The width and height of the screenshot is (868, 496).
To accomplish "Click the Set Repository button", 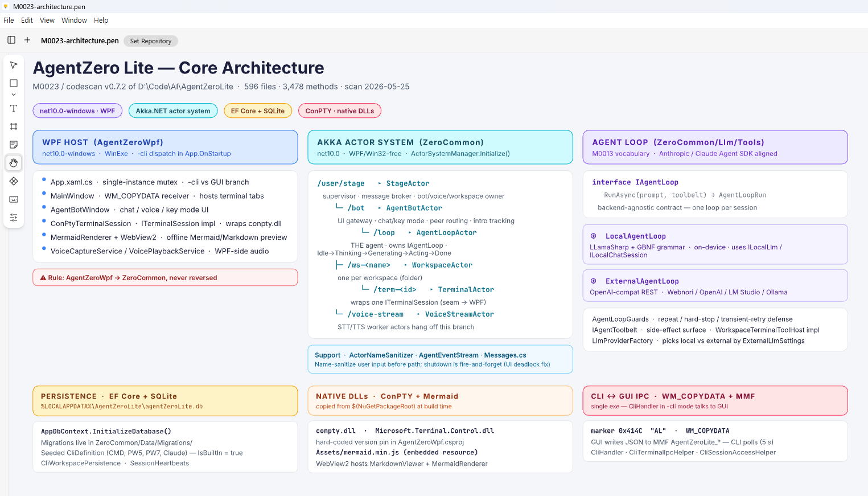I will pyautogui.click(x=151, y=41).
